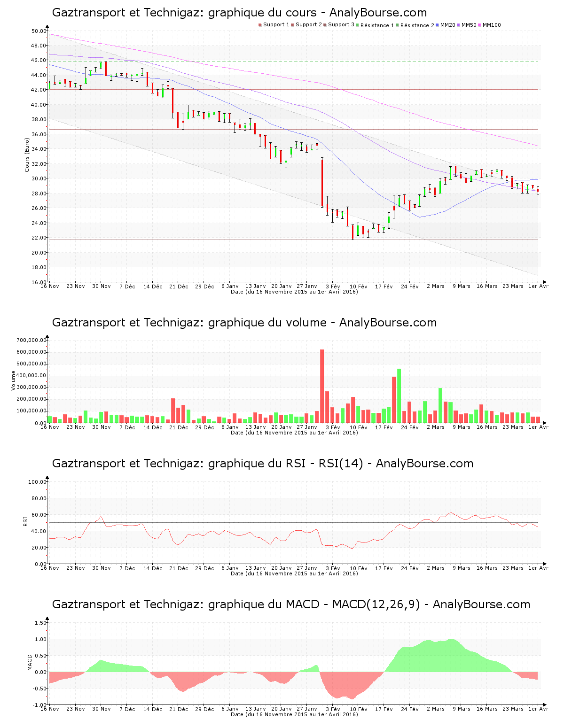This screenshot has width=564, height=728.
Task: Click the 1.50 value on MACD axis
Action: (x=41, y=623)
